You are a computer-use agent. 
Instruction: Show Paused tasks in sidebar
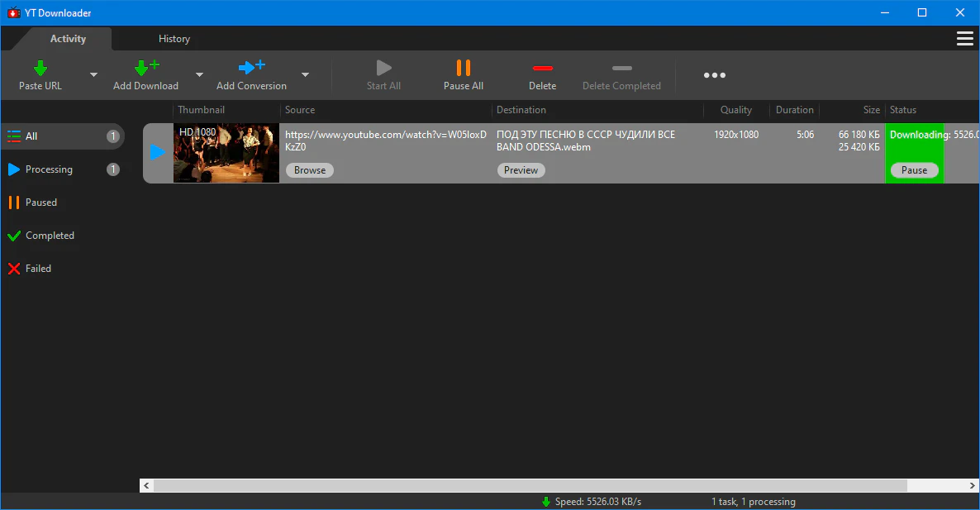[40, 203]
